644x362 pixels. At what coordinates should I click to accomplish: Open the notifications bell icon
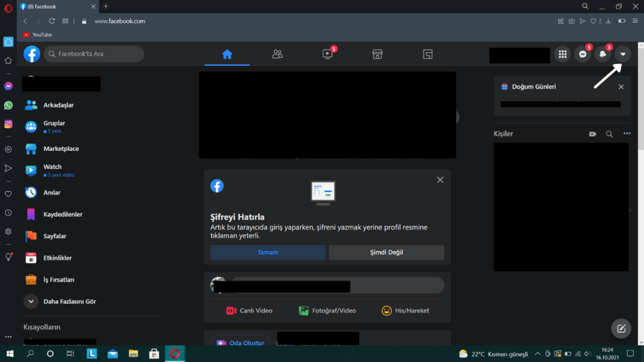603,54
